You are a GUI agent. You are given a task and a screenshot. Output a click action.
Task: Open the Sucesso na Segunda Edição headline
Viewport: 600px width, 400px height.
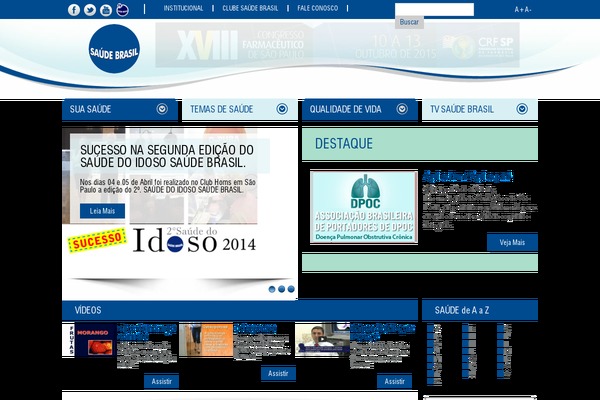(x=167, y=156)
